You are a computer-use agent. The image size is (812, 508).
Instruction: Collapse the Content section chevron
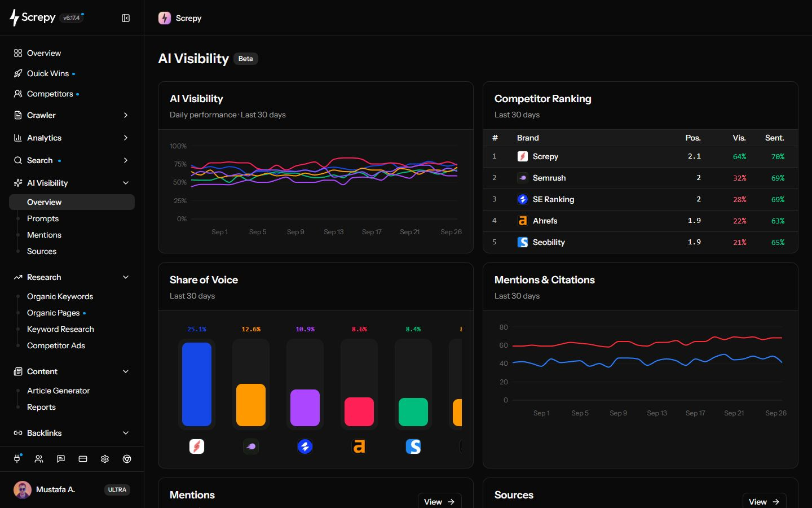pos(126,371)
